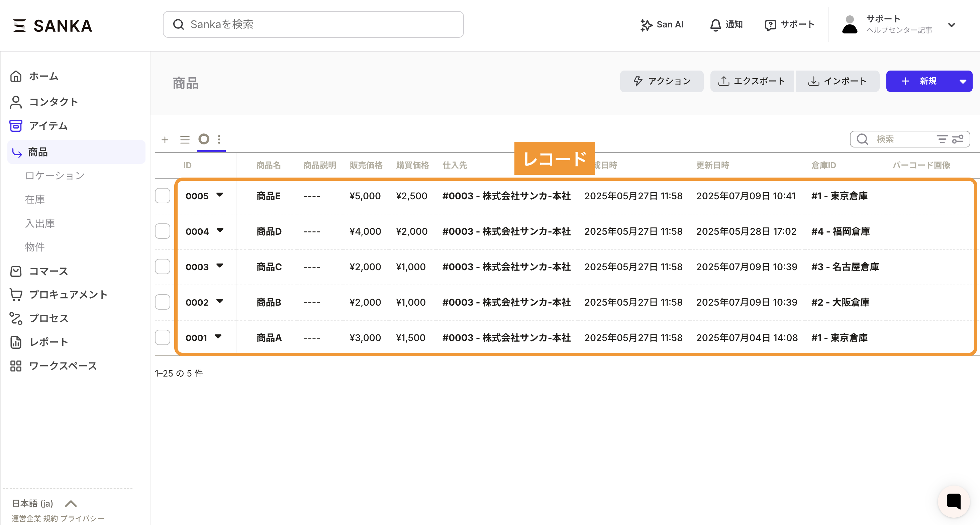Check the box for record 0005

tap(163, 196)
